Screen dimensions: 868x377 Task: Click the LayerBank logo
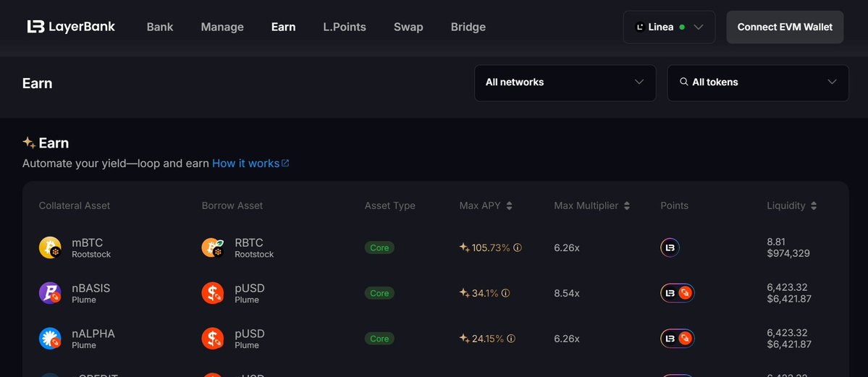71,27
